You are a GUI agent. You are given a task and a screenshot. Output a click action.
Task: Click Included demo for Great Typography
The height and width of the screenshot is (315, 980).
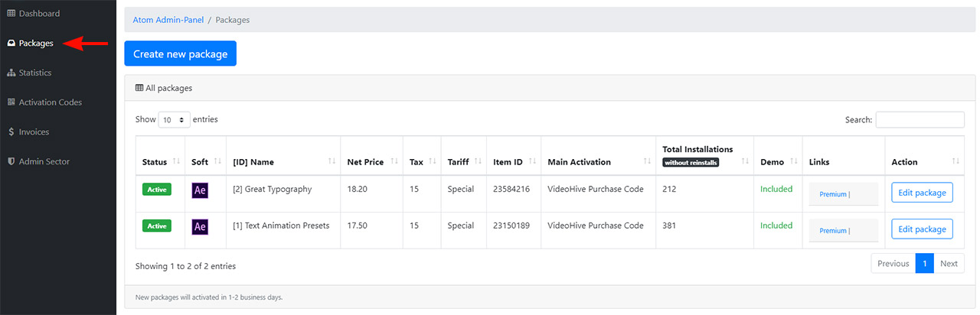pos(776,189)
